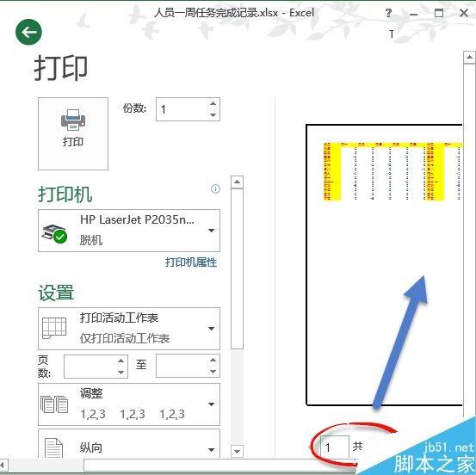Click the horizontal scrollbar left arrow
This screenshot has height=475, width=476.
pyautogui.click(x=3, y=465)
